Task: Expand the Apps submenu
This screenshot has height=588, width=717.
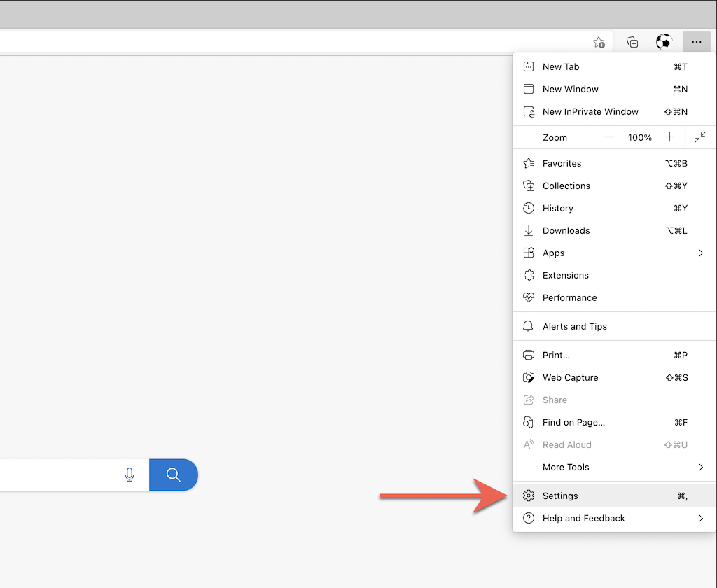Action: point(700,253)
